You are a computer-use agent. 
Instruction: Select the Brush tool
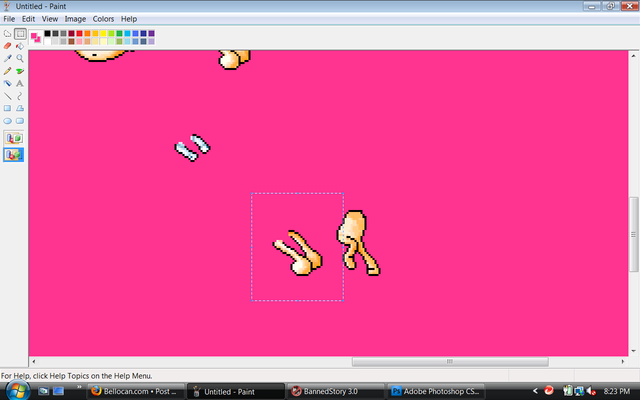20,71
